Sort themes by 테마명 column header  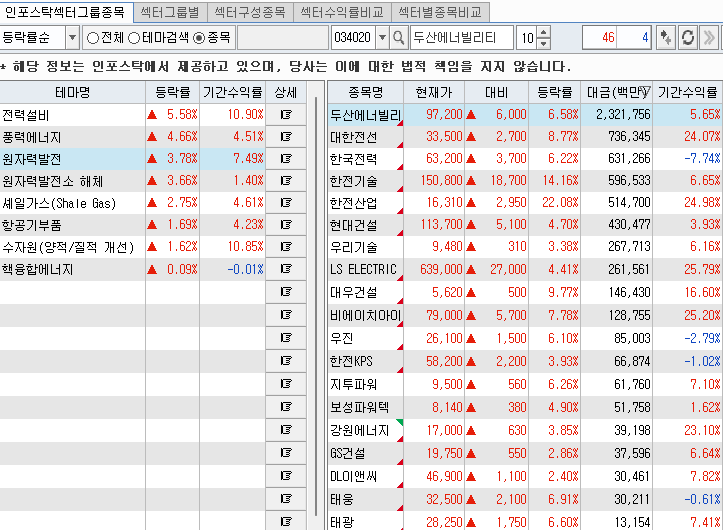point(72,92)
